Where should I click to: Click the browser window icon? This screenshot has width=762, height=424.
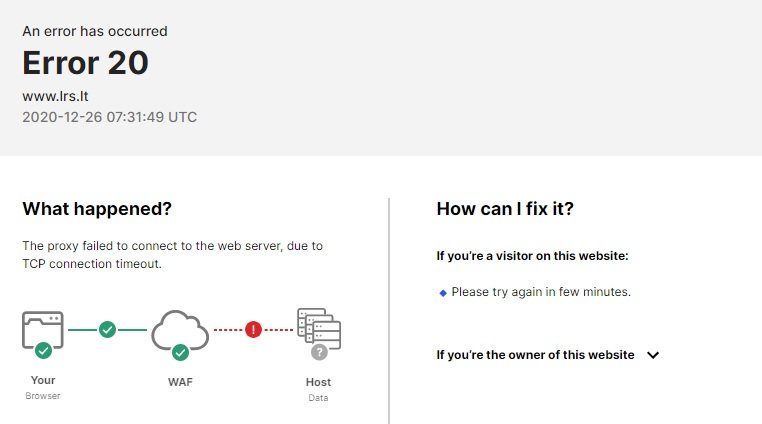[x=43, y=330]
